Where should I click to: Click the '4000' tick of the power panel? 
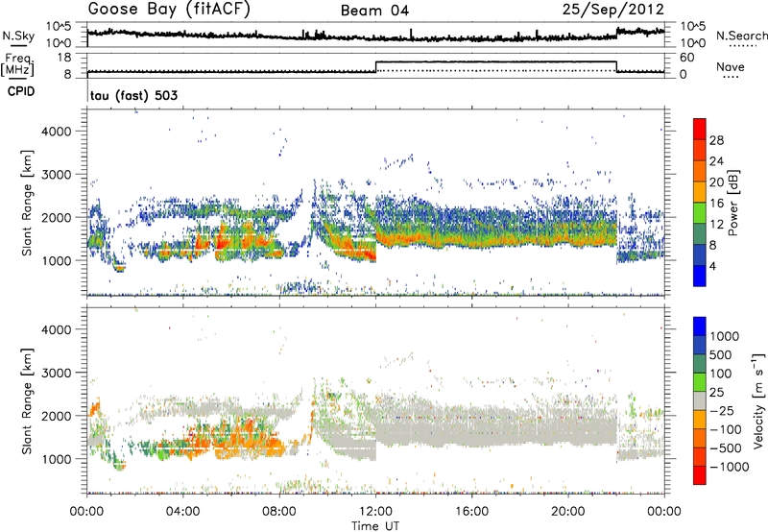pos(56,132)
